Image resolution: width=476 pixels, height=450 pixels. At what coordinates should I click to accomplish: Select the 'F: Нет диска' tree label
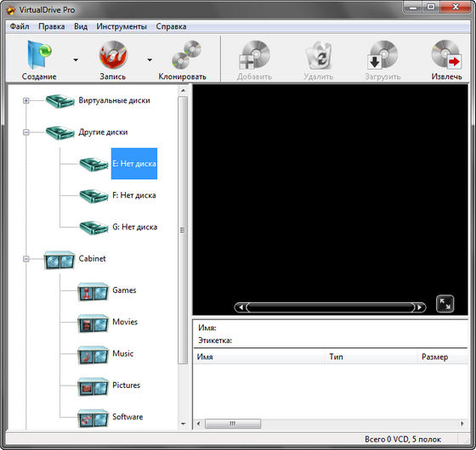click(x=134, y=195)
